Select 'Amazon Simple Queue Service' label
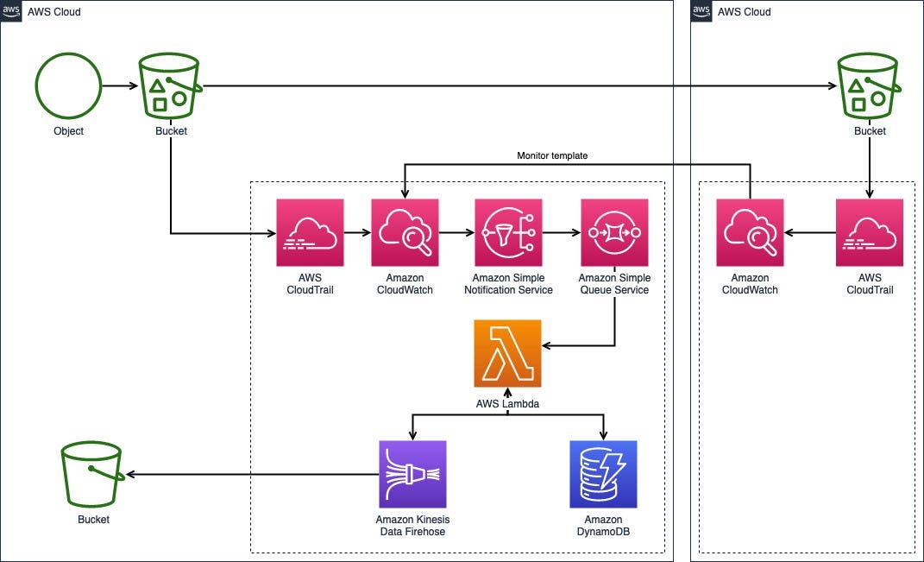This screenshot has width=924, height=562. pos(614,284)
